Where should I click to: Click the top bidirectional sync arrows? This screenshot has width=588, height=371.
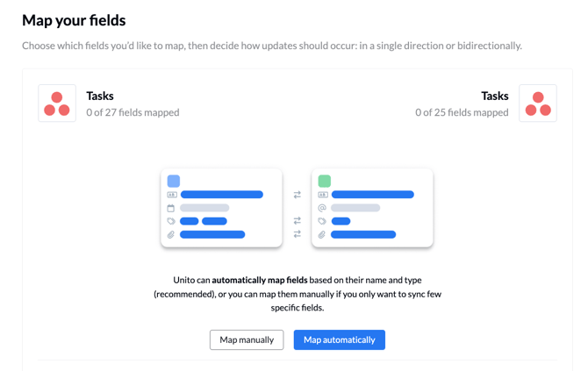pyautogui.click(x=297, y=195)
